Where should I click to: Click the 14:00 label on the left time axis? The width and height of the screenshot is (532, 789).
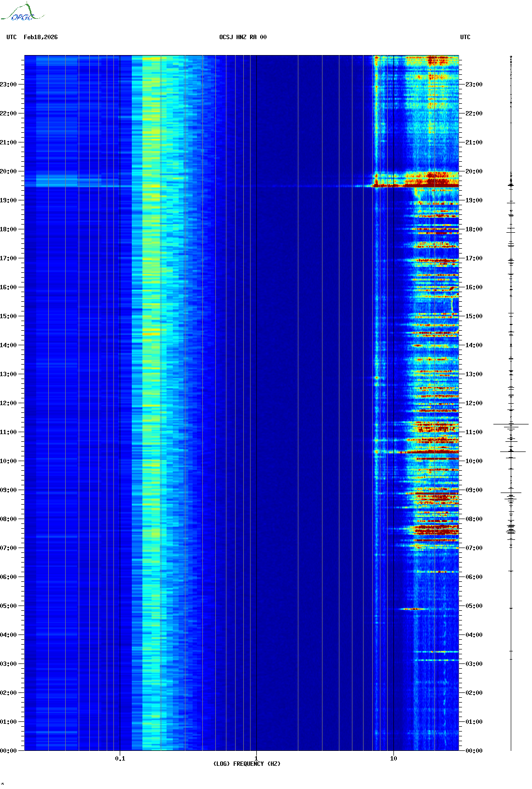tap(8, 345)
